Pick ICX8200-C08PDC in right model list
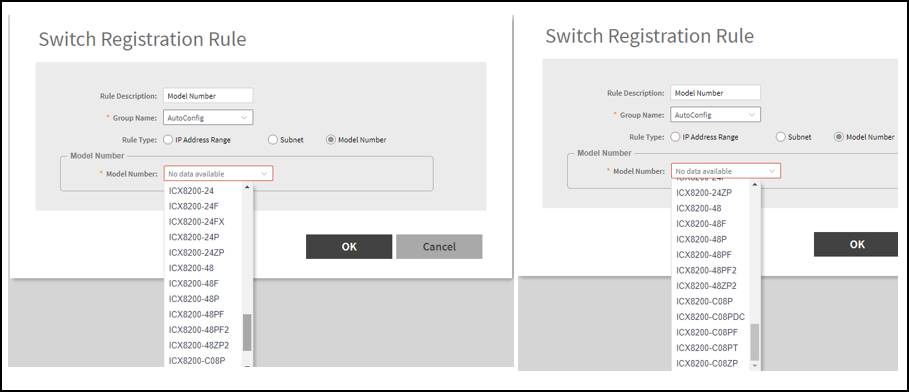This screenshot has width=909, height=392. (x=711, y=317)
